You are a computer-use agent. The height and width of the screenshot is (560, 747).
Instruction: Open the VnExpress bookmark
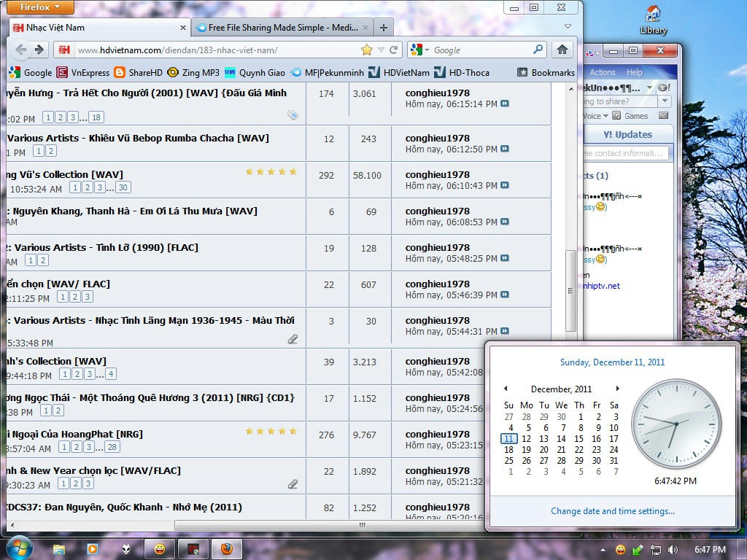(x=83, y=72)
